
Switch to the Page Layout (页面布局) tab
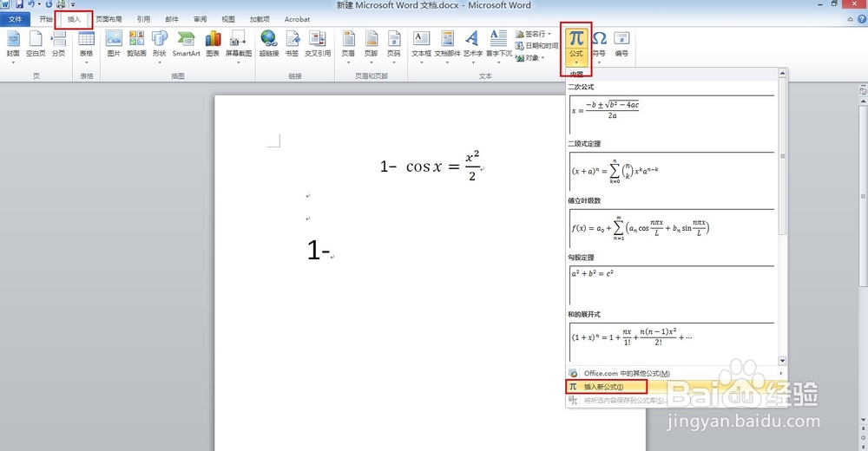[109, 19]
